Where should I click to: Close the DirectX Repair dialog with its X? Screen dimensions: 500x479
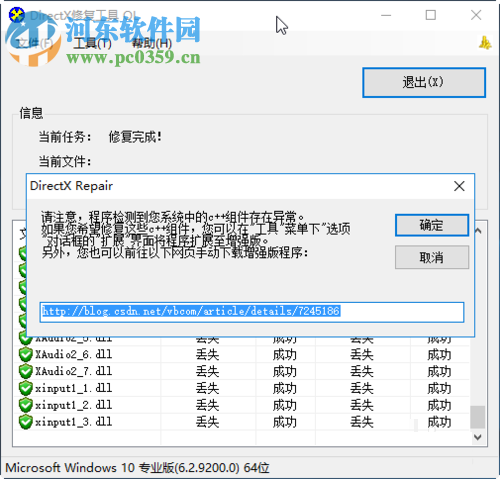pos(459,186)
